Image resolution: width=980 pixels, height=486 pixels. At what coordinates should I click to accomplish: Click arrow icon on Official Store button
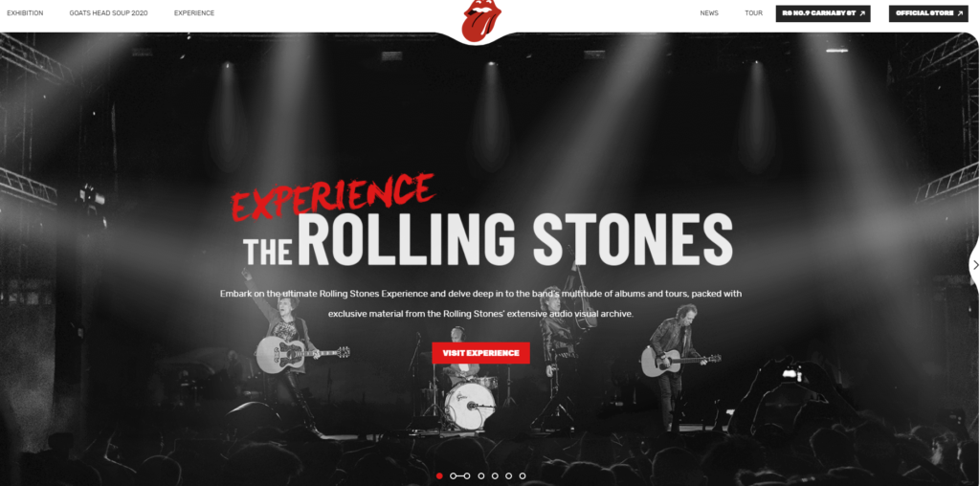[x=960, y=13]
